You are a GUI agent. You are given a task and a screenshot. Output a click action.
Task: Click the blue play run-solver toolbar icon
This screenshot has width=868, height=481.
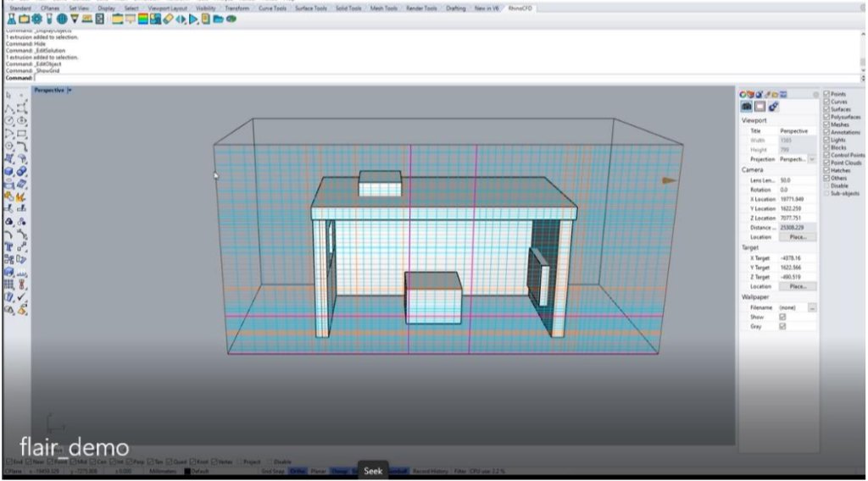(193, 19)
